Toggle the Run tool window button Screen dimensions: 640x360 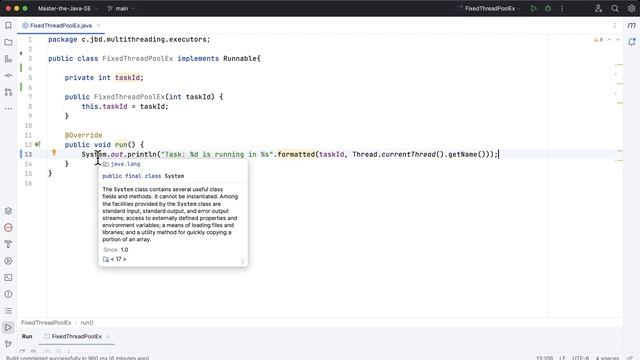pyautogui.click(x=8, y=327)
